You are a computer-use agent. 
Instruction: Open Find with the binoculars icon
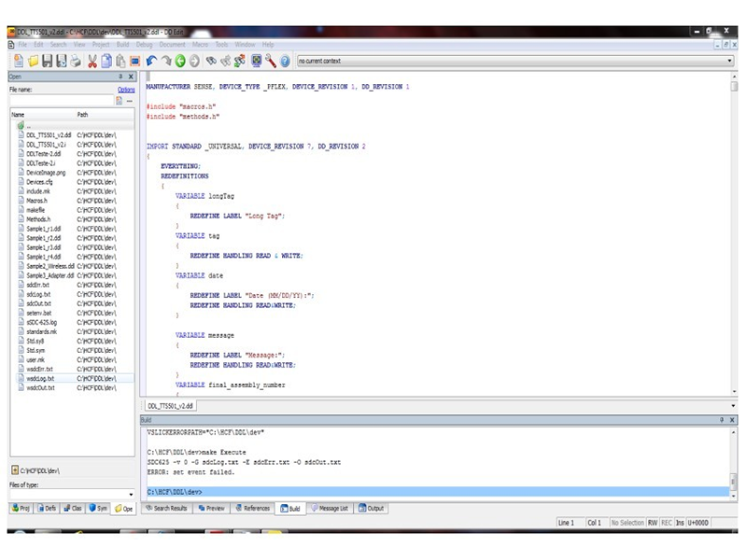[211, 61]
